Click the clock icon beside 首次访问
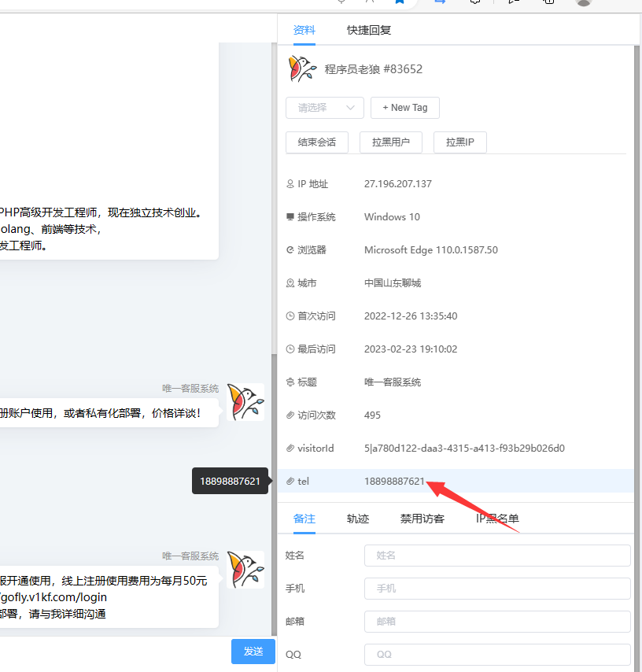Viewport: 642px width, 672px height. coord(291,316)
